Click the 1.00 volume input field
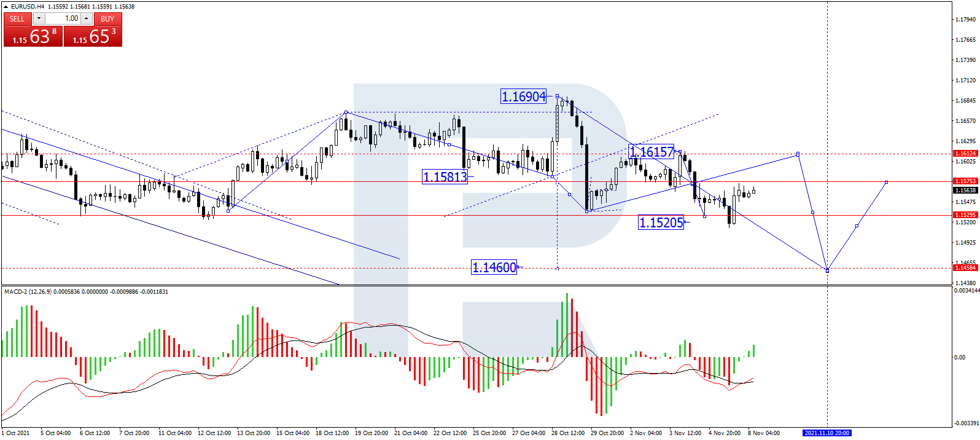 63,18
